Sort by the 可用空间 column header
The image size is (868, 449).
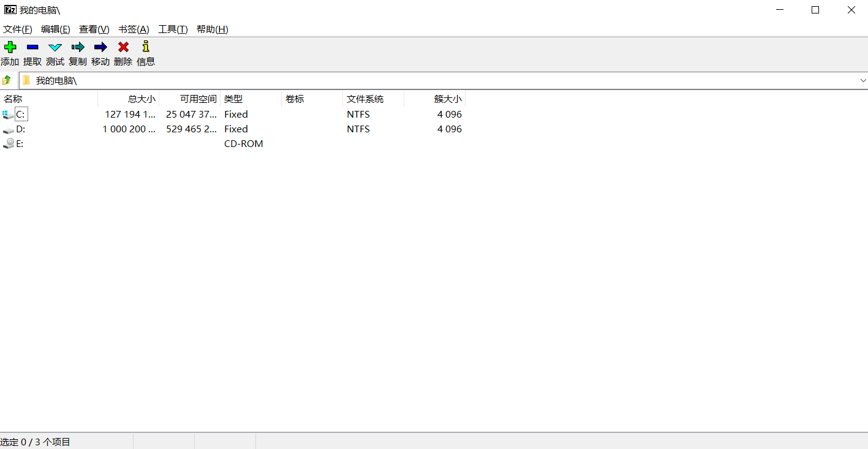coord(190,99)
